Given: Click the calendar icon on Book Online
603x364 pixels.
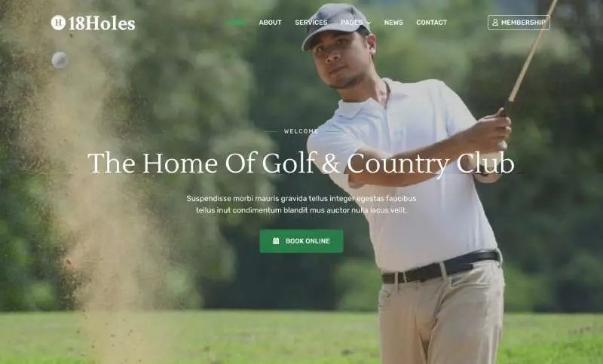Looking at the screenshot, I should pos(276,241).
